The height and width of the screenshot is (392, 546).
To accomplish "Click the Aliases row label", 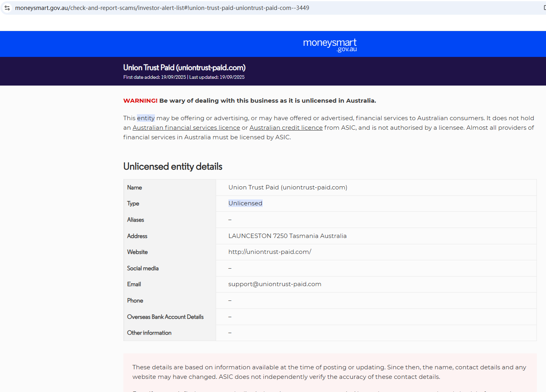I will coord(136,220).
